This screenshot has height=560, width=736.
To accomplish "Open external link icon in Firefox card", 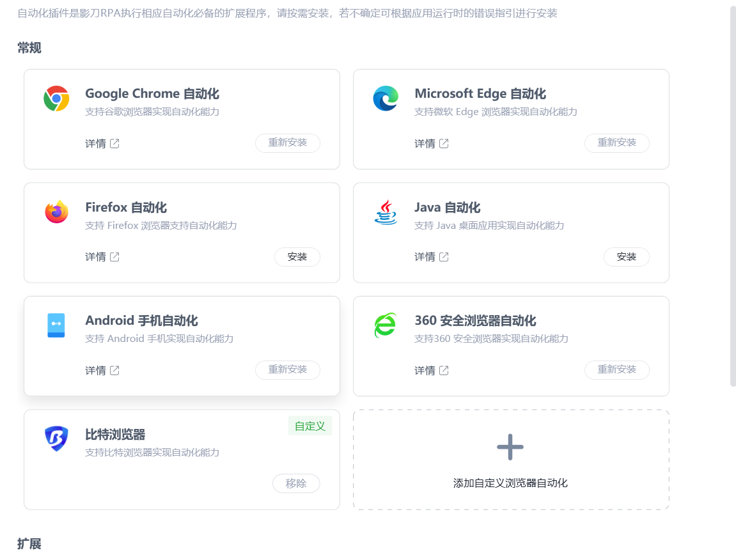I will click(114, 257).
